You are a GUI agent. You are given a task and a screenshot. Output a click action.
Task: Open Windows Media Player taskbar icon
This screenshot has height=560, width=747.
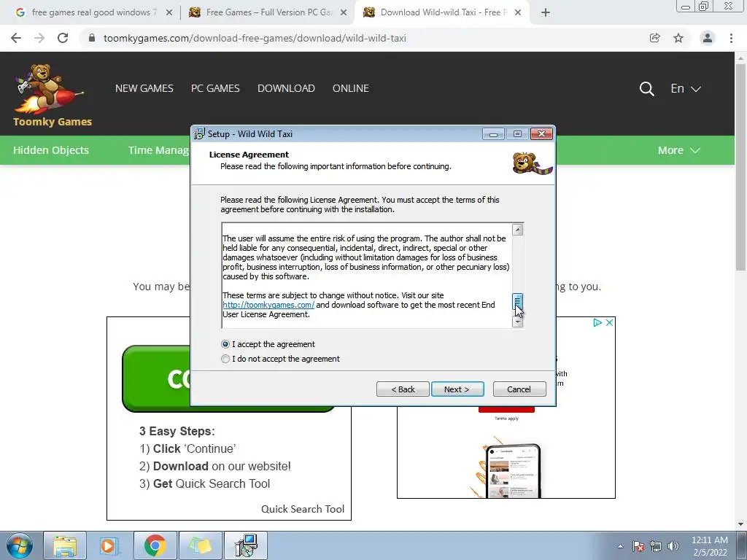pyautogui.click(x=109, y=545)
